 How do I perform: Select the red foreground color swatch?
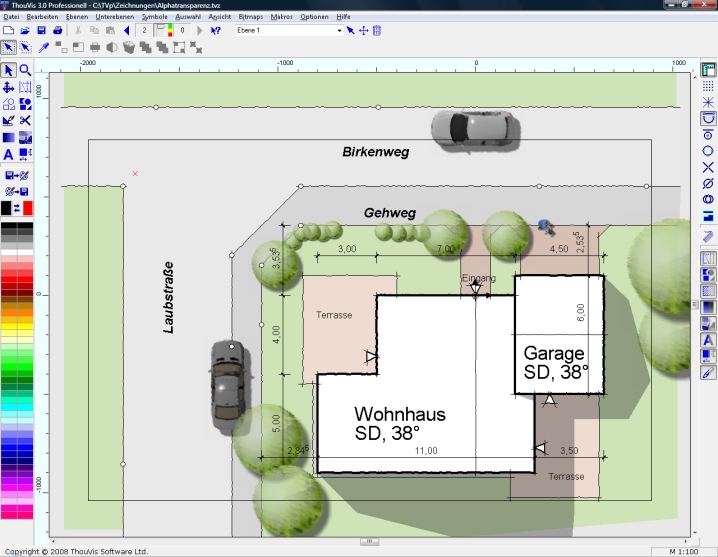pos(27,207)
